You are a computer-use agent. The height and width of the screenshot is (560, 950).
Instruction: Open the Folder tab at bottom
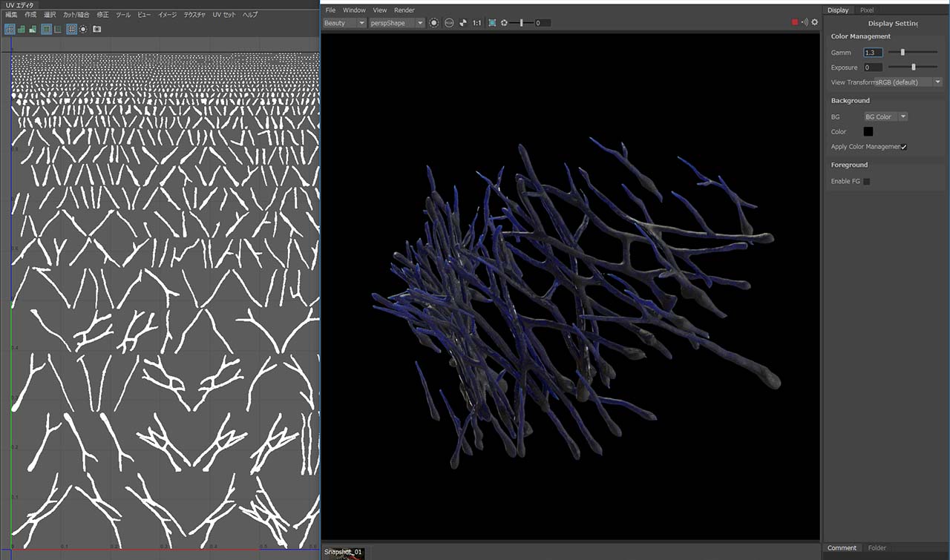877,548
